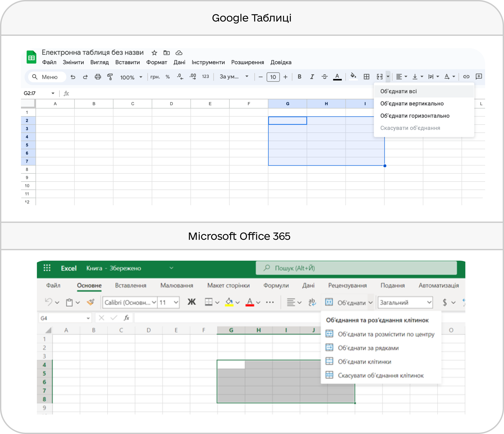Viewport: 504px width, 434px height.
Task: Open the G2:I7 name box dropdown
Action: [53, 93]
